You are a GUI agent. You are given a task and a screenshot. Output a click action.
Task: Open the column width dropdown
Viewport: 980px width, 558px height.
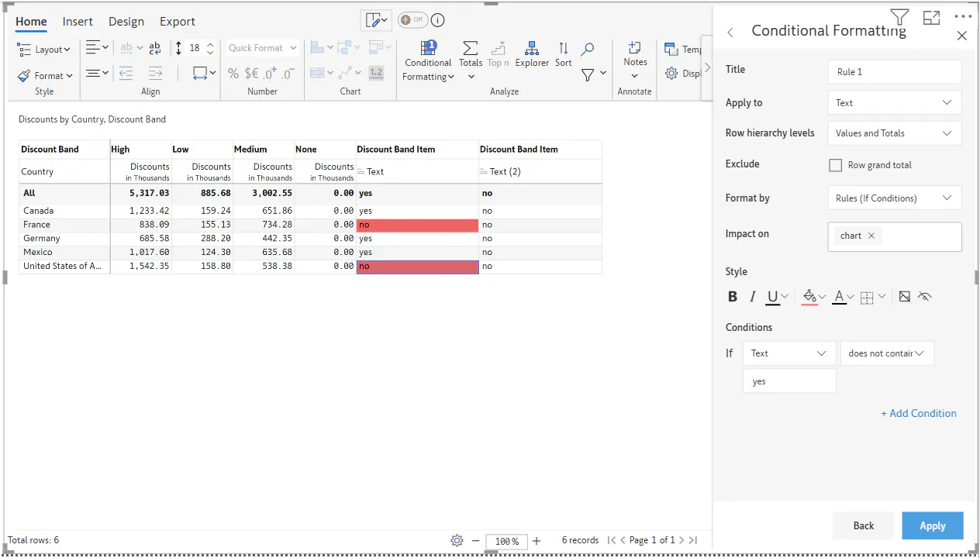tap(205, 74)
